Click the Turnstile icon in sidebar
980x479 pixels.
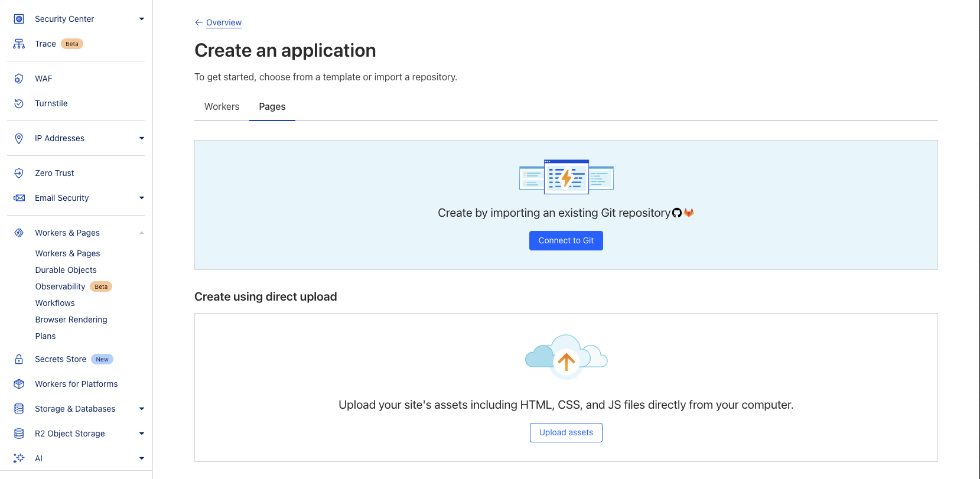19,103
